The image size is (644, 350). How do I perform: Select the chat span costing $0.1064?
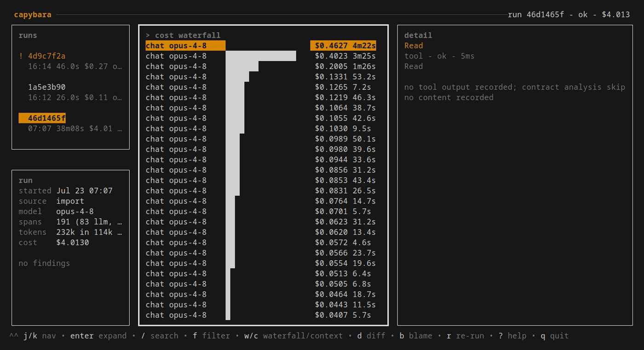click(x=261, y=108)
